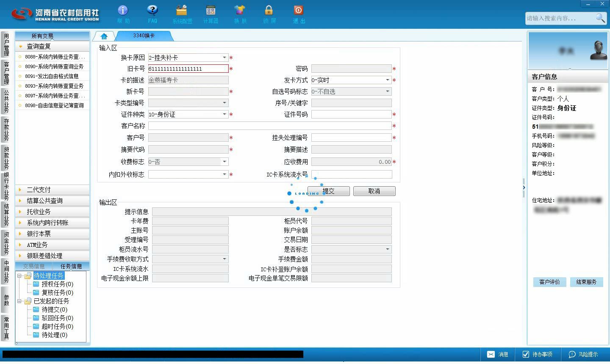Collapse the 已发起的任务 tree node
Viewport: 610px width, 364px height.
19,301
